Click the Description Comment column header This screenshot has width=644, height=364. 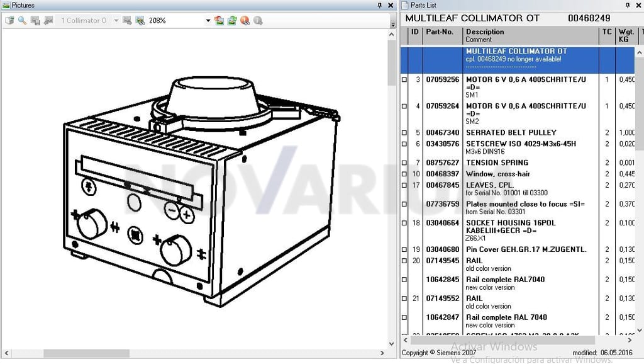click(531, 36)
